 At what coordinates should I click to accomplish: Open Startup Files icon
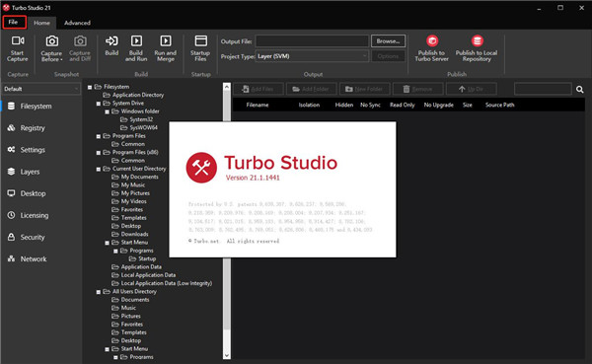click(201, 40)
